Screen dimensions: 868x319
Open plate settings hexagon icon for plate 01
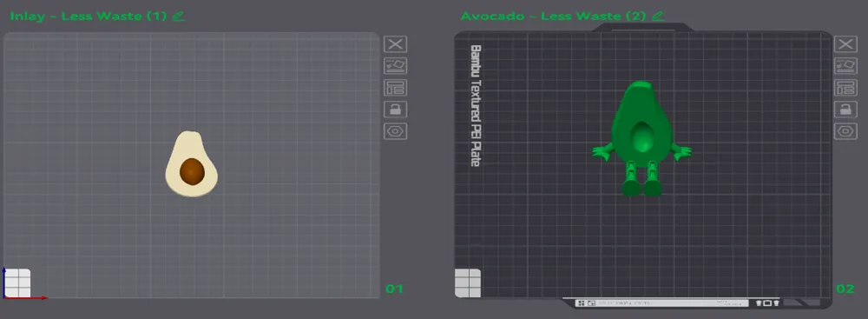pos(395,131)
